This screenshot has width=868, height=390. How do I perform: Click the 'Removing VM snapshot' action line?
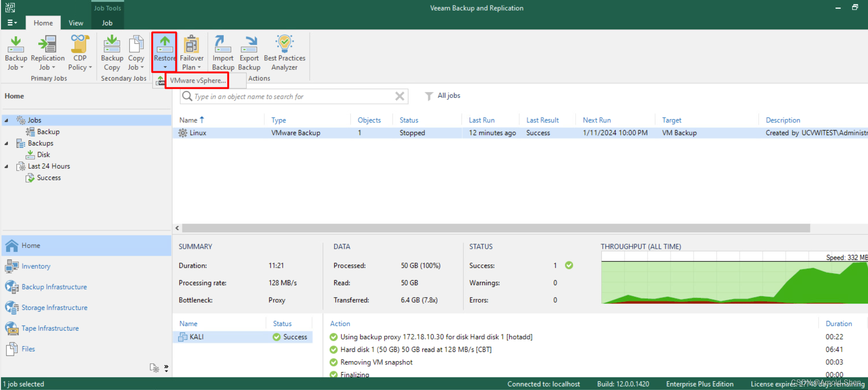click(x=376, y=362)
